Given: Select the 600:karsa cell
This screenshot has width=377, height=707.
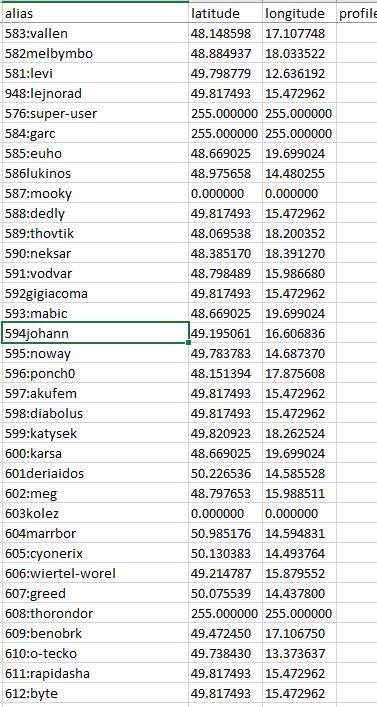Looking at the screenshot, I should pyautogui.click(x=95, y=454).
